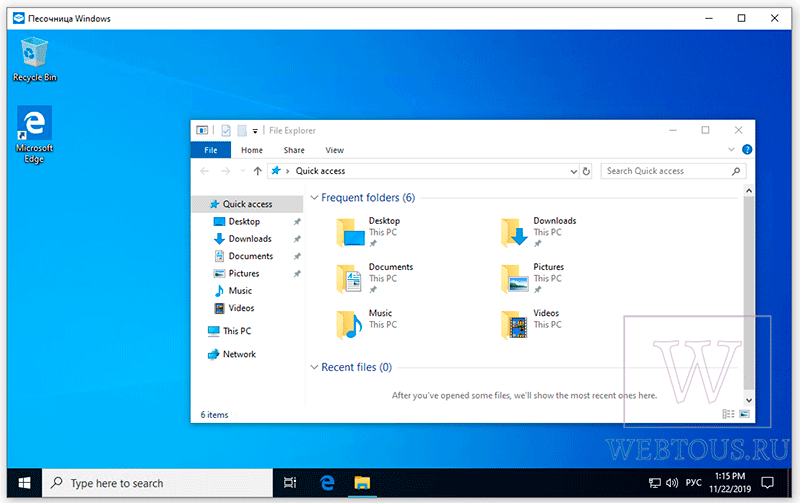800x503 pixels.
Task: Select Documents in navigation pane
Action: (251, 256)
